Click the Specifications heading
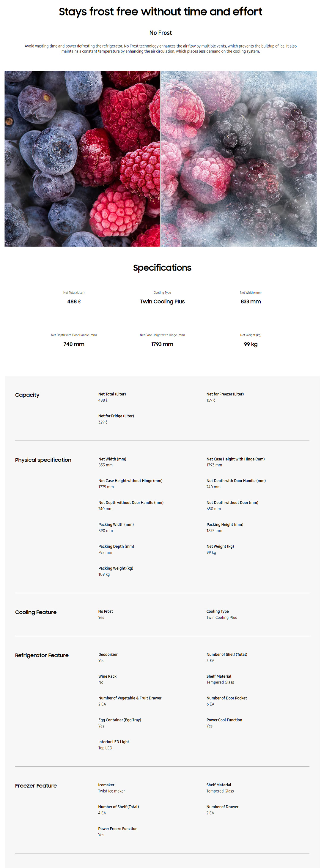Screen dimensions: 321x868 [x=162, y=268]
